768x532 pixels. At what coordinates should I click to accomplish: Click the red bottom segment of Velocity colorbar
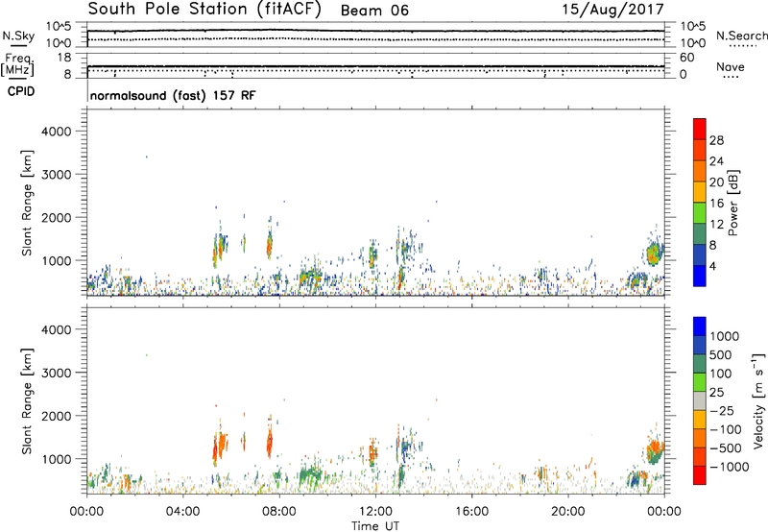(x=700, y=475)
